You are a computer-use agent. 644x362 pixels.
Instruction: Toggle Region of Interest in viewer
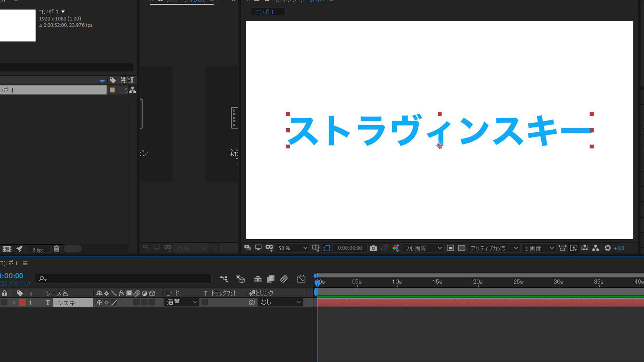point(450,248)
